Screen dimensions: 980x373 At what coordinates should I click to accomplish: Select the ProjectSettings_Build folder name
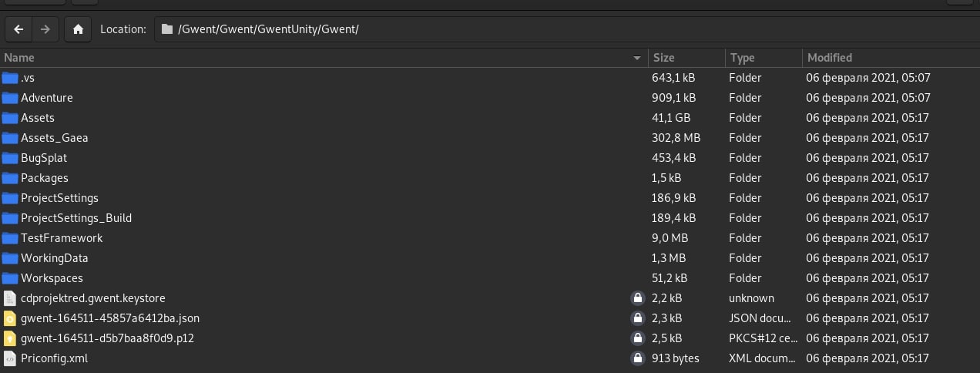tap(76, 218)
